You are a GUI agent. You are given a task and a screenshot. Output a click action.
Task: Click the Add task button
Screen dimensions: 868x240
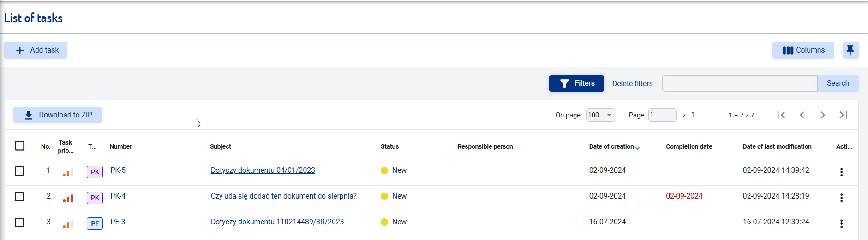[36, 50]
